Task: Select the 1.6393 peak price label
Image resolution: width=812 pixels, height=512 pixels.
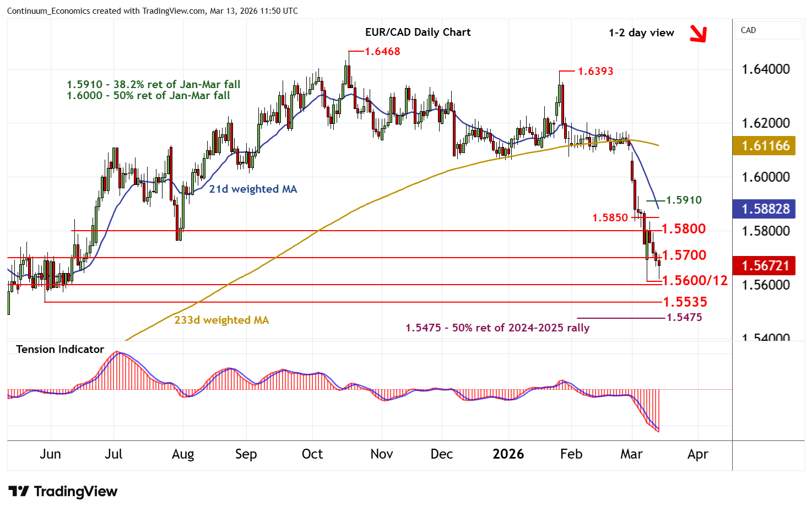Action: (595, 71)
